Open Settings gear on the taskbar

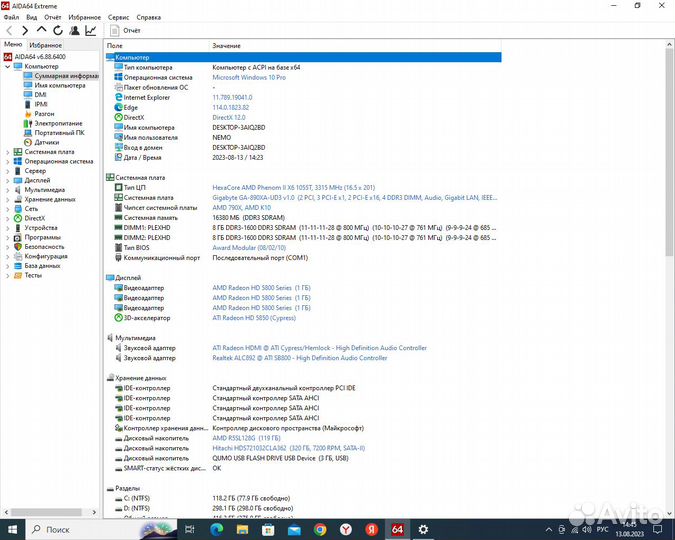tap(423, 530)
